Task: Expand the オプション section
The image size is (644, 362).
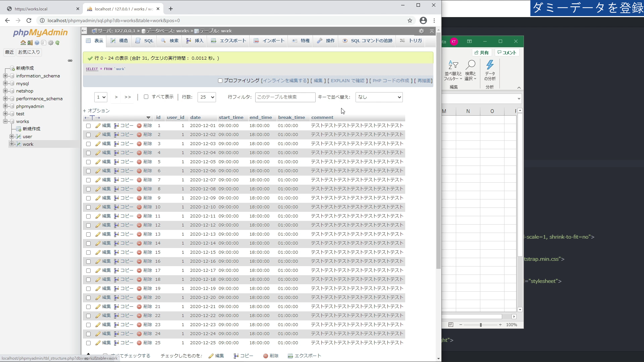Action: [96, 111]
